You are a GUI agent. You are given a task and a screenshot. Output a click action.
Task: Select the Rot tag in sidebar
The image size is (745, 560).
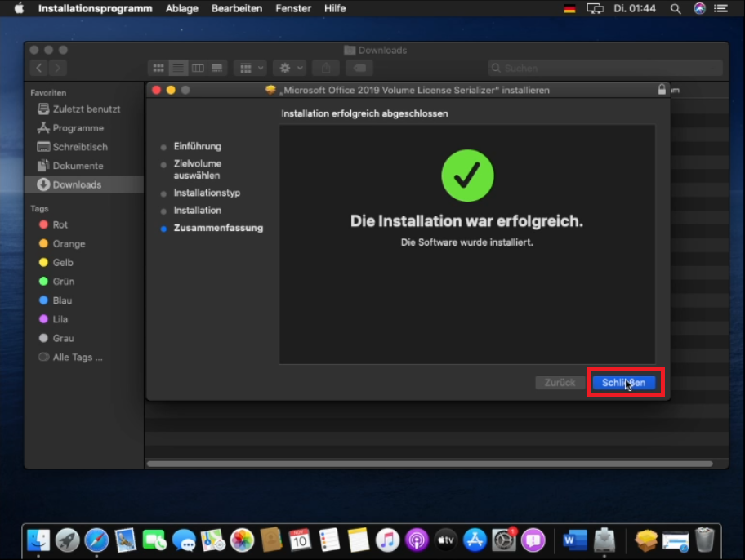(60, 224)
